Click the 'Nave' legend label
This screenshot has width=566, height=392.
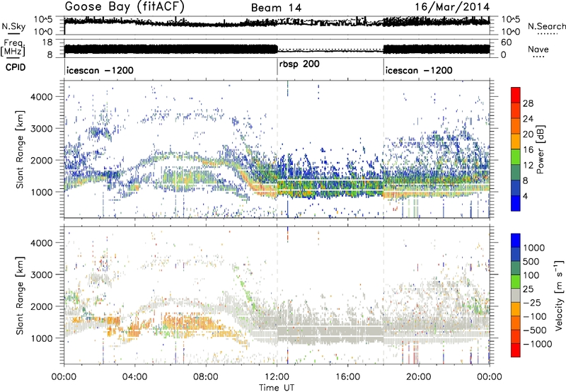538,49
